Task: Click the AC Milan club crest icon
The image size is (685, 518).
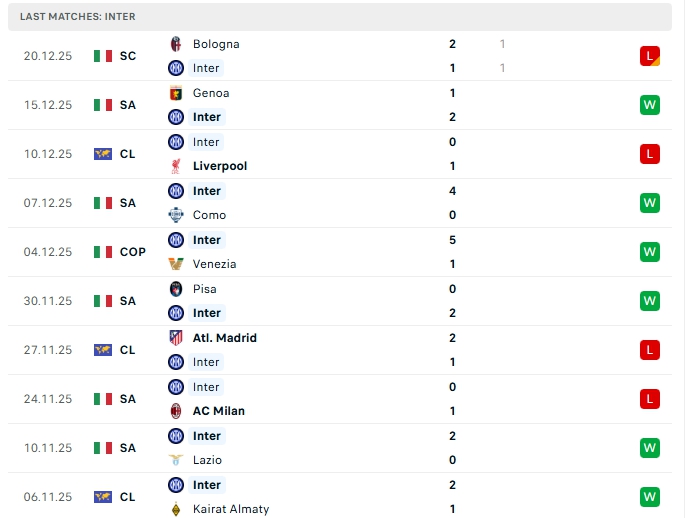Action: click(x=176, y=411)
